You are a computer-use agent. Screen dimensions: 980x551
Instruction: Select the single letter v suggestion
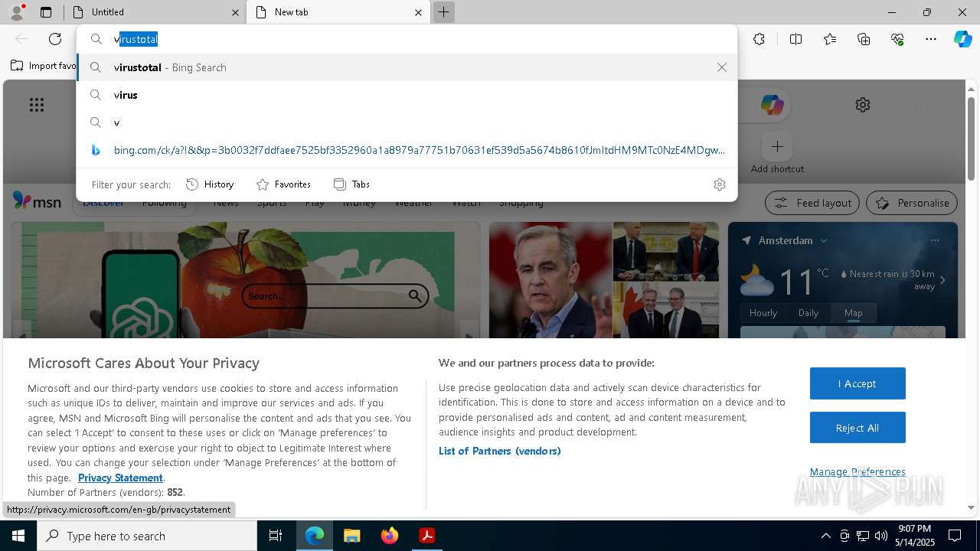tap(407, 122)
